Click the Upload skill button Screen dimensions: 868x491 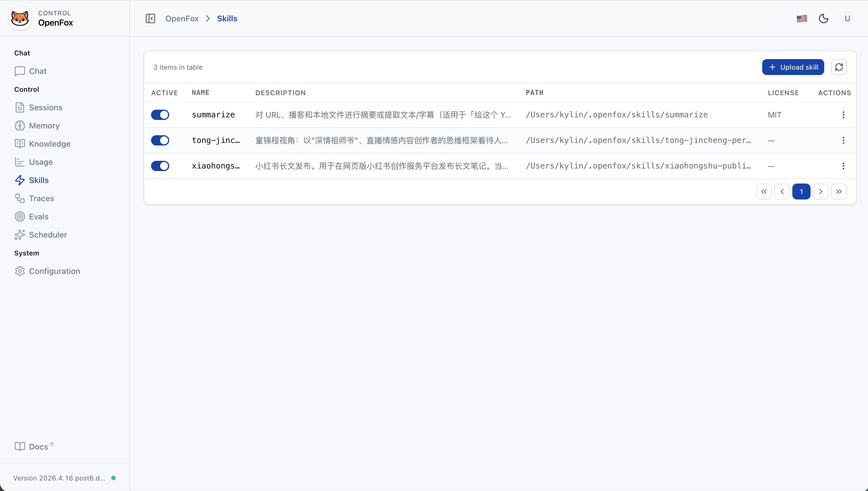click(x=793, y=67)
